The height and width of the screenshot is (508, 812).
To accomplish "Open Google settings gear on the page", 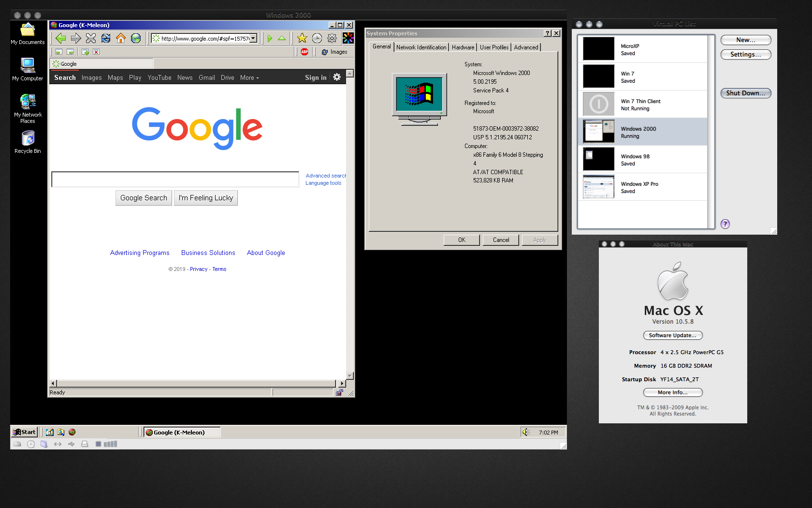I will (x=337, y=77).
